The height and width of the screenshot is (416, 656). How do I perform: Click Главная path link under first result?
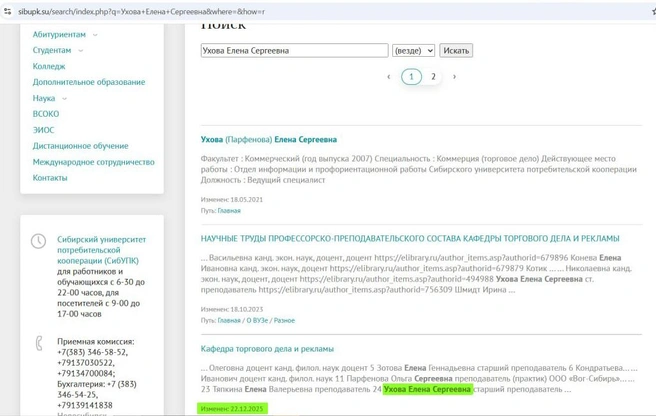pyautogui.click(x=229, y=211)
